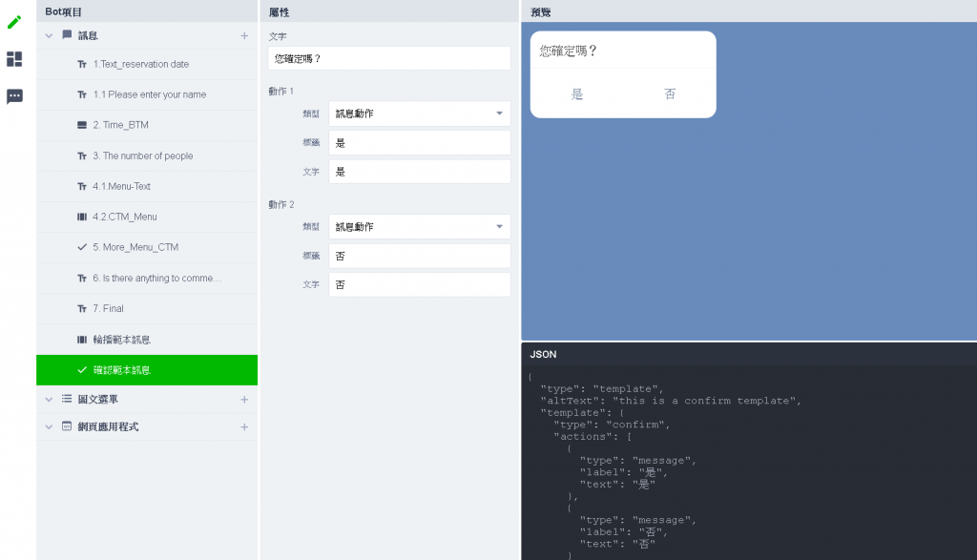Click 網頁應用程式 section label
Viewport: 977px width, 560px height.
click(108, 427)
